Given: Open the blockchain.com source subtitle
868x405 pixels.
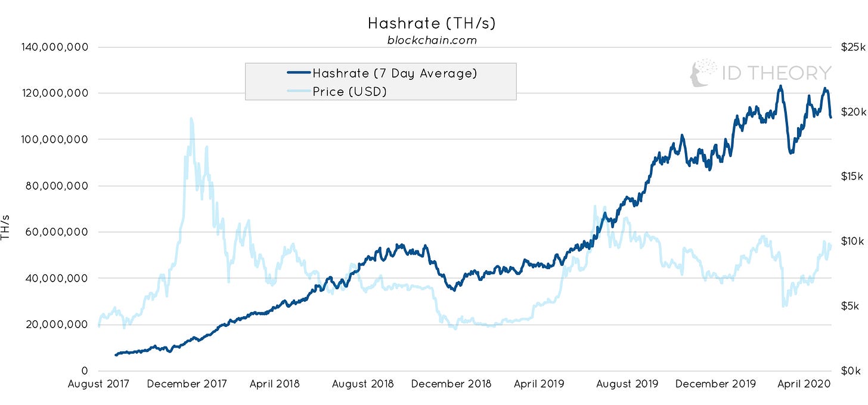Looking at the screenshot, I should click(432, 41).
